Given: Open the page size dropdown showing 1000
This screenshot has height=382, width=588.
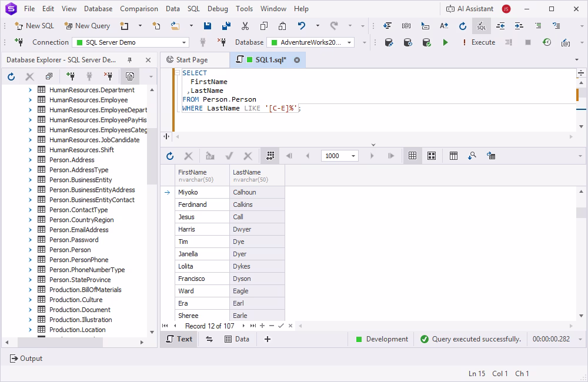Looking at the screenshot, I should pos(353,155).
